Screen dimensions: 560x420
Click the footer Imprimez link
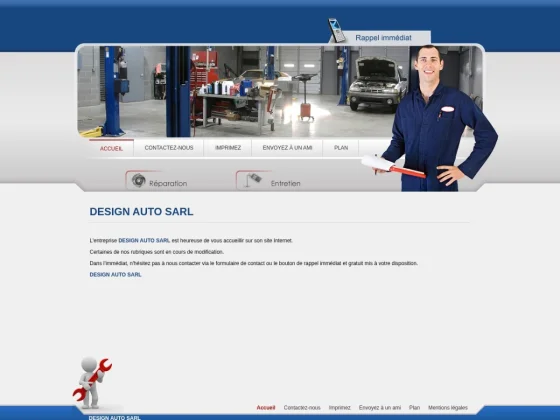point(340,408)
